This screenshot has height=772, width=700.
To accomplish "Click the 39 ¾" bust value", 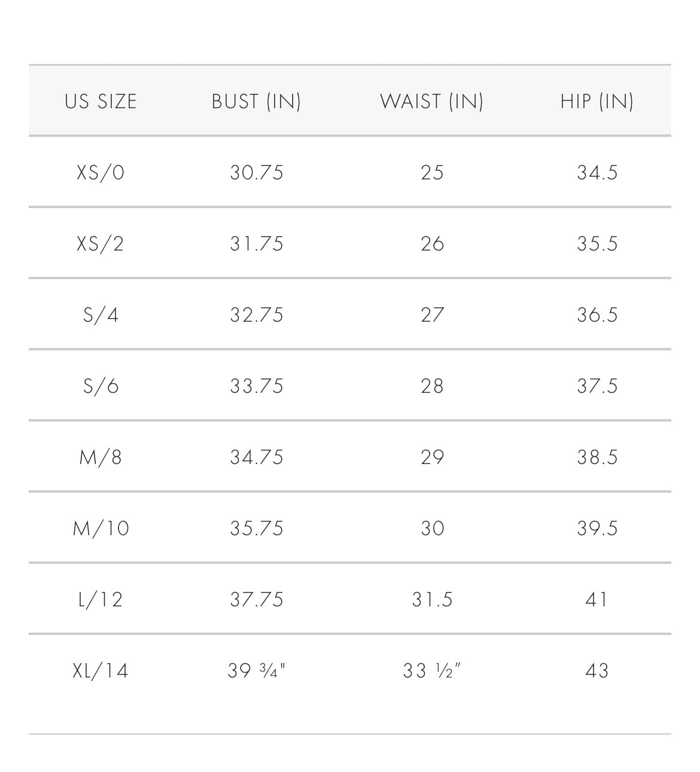I will click(257, 671).
